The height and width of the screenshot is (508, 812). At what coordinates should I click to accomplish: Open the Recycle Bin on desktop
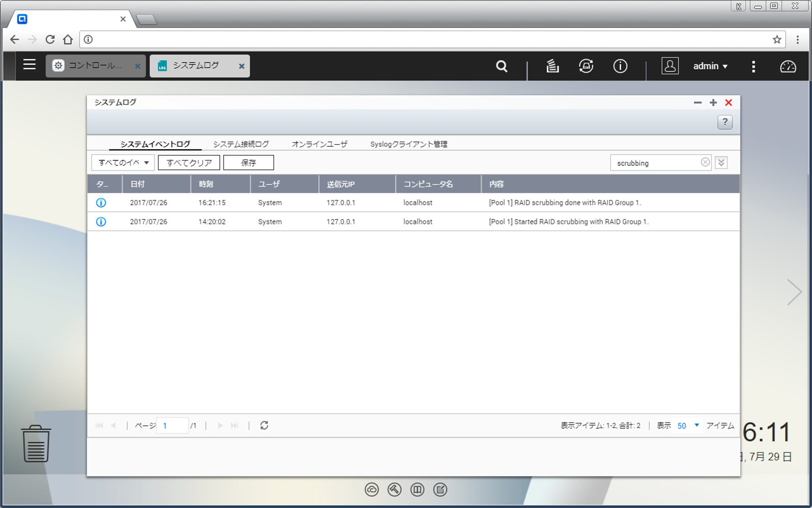(x=36, y=443)
